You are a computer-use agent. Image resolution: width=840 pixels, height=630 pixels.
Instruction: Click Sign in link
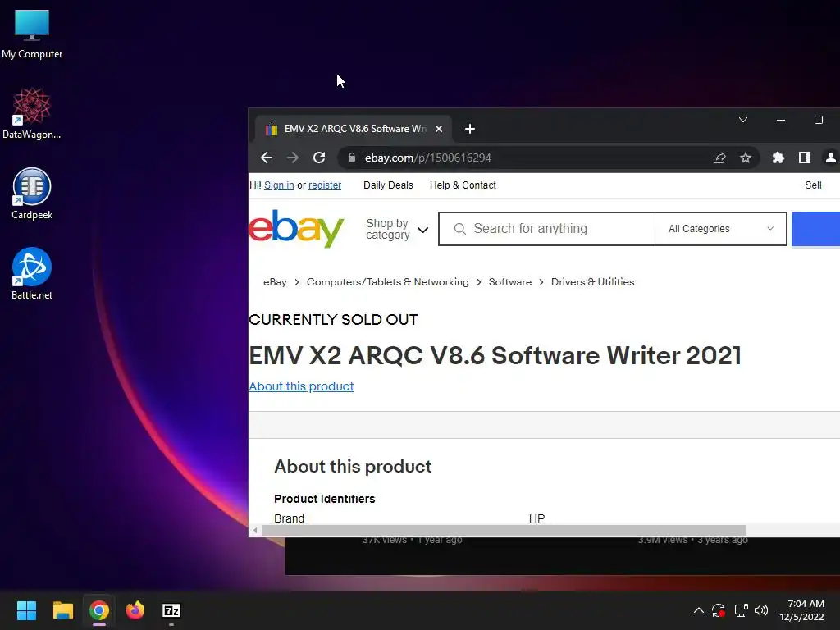279,185
